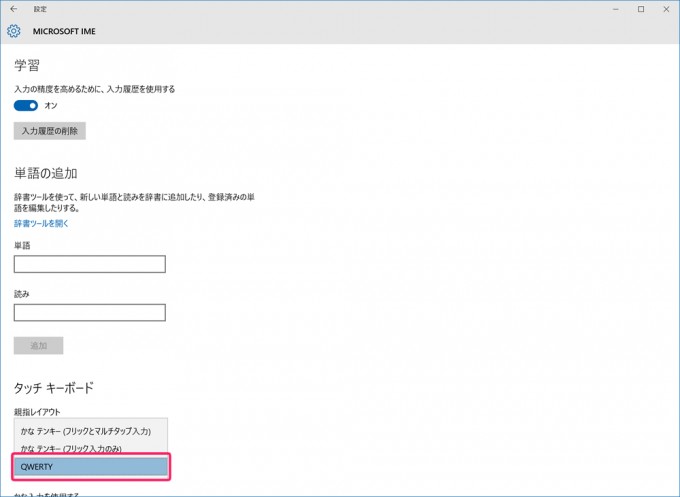680x497 pixels.
Task: Click the MICROSOFT IME page title
Action: [64, 32]
